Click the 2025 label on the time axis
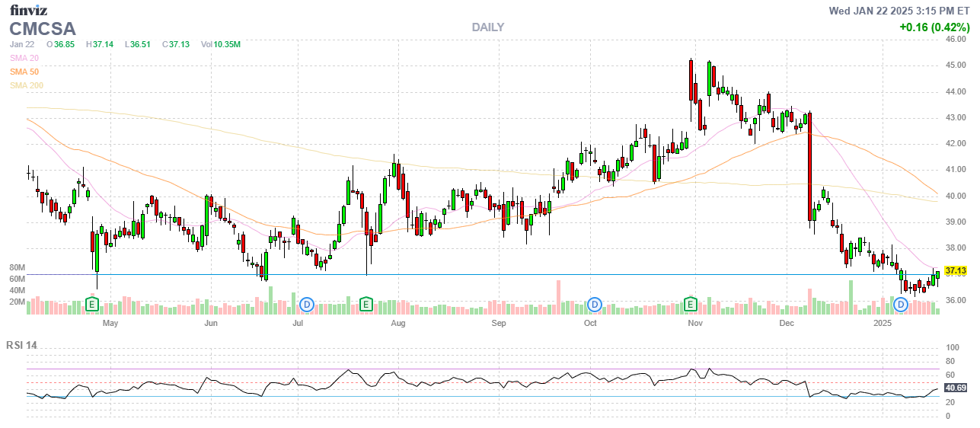Screen dimensions: 980x428 [x=882, y=324]
